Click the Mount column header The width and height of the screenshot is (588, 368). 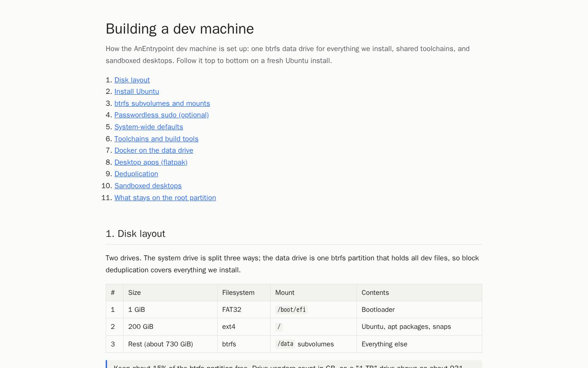pos(313,293)
